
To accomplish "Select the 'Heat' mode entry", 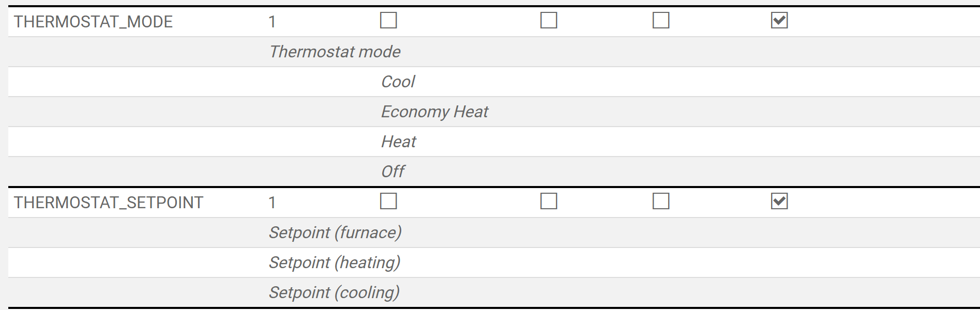I will pyautogui.click(x=399, y=142).
